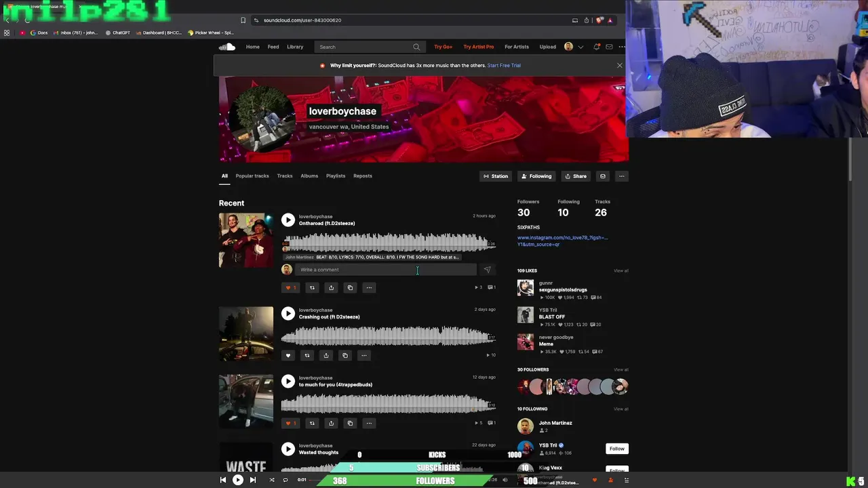Screen dimensions: 868x488
Task: Play to much for you (4trappedbuds)
Action: click(x=288, y=381)
